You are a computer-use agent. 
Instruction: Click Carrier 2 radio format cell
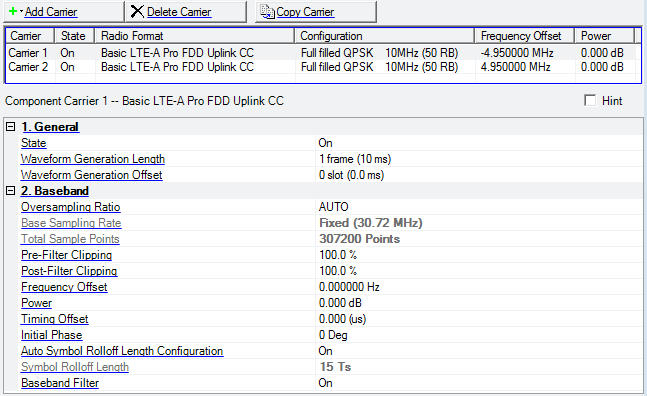tap(177, 67)
